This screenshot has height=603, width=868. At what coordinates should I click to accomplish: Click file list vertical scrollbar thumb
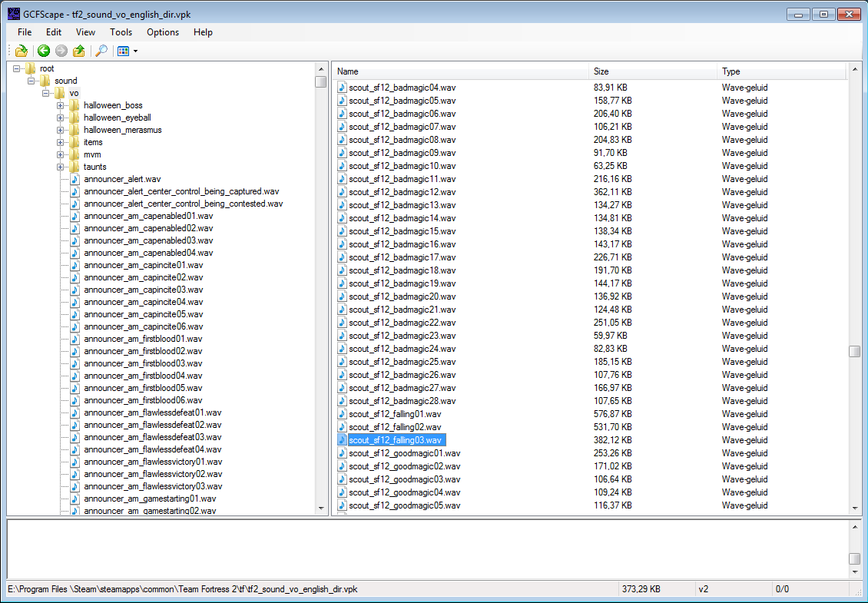(855, 352)
